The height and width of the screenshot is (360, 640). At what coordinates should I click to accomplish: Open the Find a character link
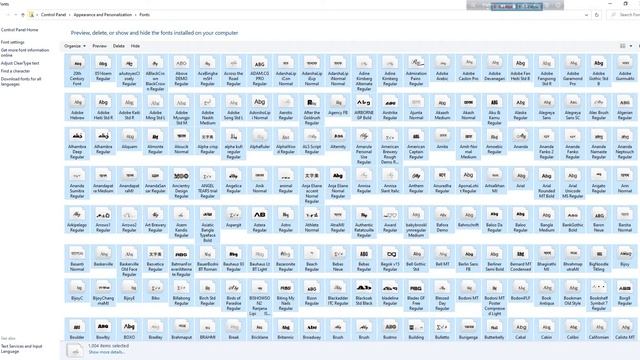pyautogui.click(x=16, y=71)
